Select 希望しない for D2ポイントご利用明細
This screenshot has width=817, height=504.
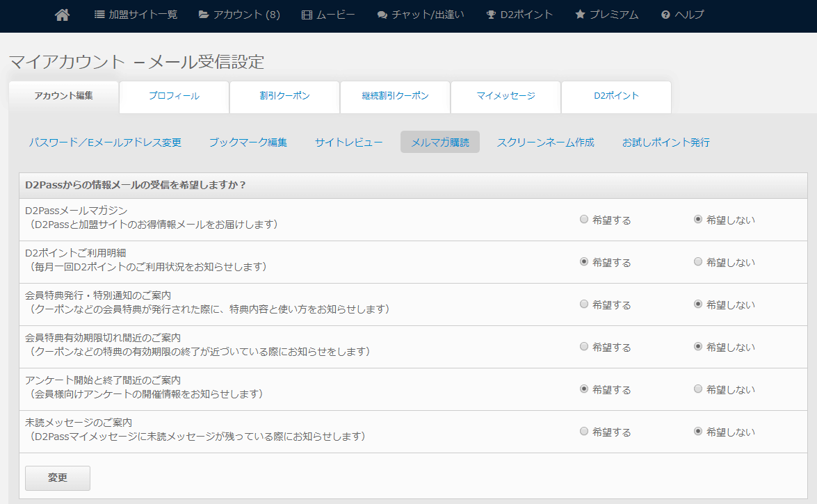[698, 261]
